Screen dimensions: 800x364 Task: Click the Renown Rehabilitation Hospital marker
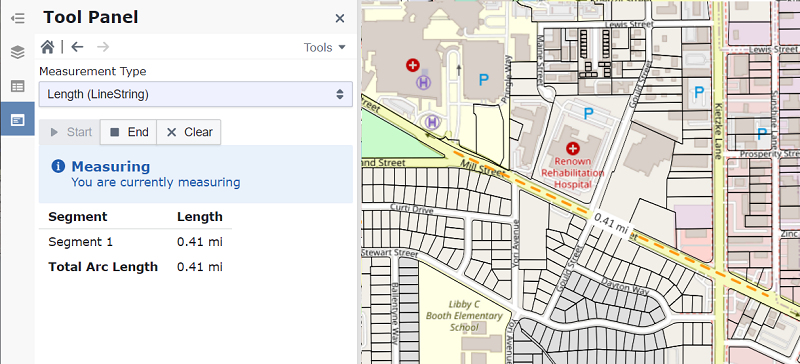click(x=573, y=149)
